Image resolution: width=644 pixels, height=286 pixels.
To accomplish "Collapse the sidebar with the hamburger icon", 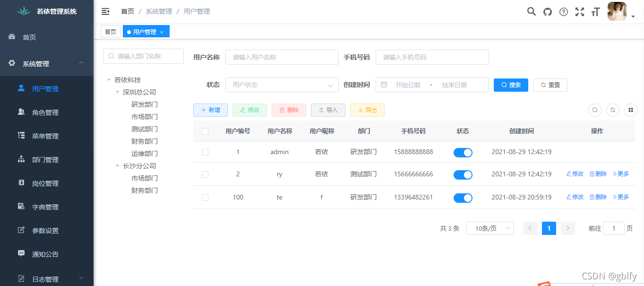I will [105, 11].
